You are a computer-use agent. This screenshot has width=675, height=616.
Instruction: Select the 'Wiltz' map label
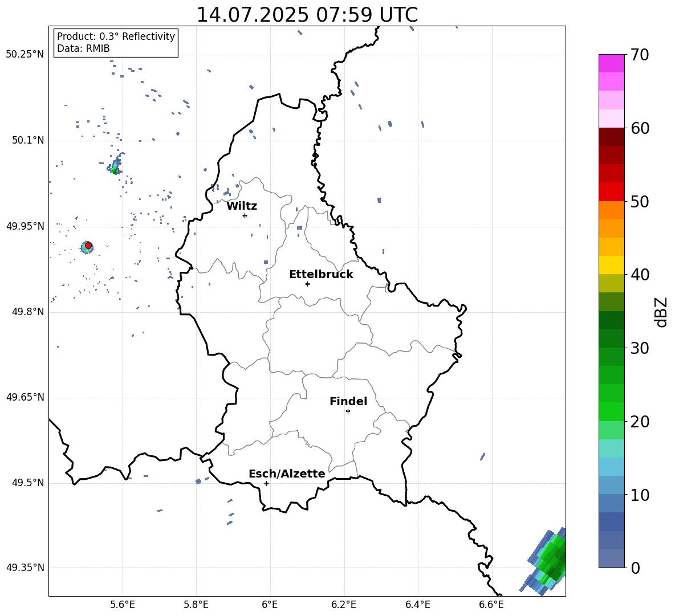point(242,206)
